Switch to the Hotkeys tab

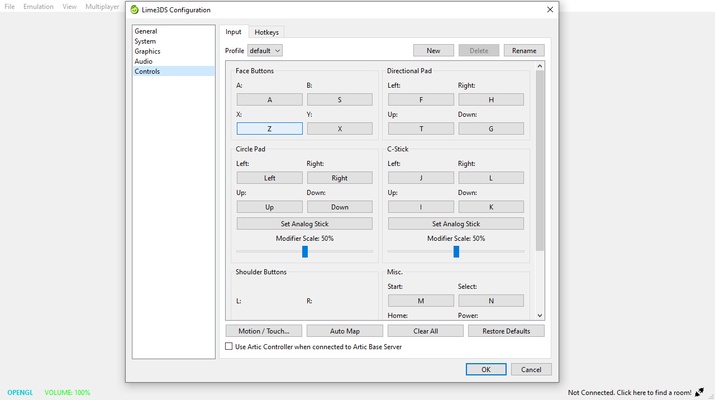coord(266,32)
